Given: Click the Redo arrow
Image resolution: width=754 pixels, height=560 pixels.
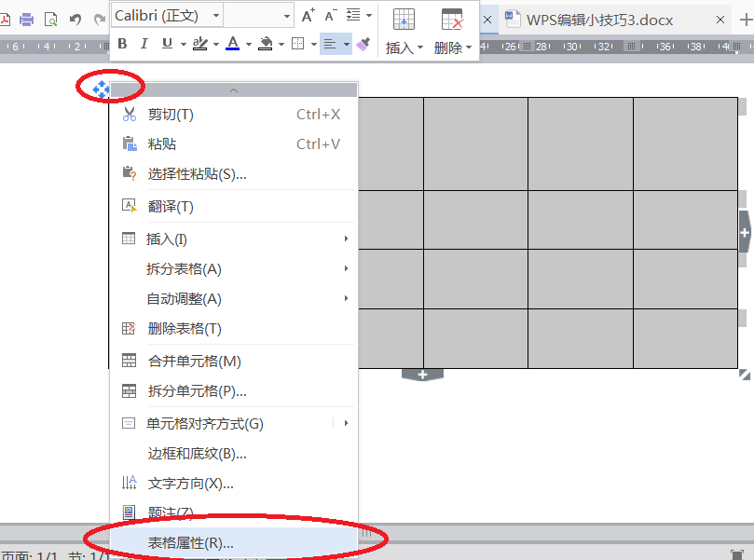Looking at the screenshot, I should pyautogui.click(x=99, y=20).
